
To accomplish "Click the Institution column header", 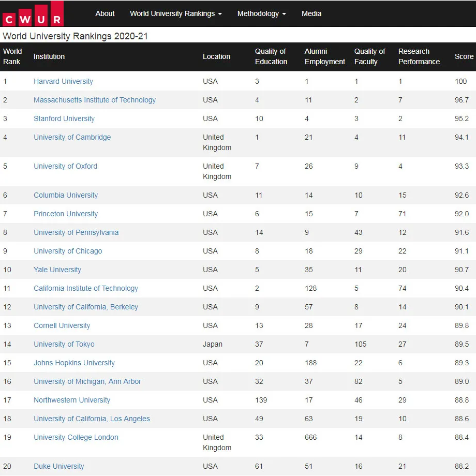I will coord(49,56).
